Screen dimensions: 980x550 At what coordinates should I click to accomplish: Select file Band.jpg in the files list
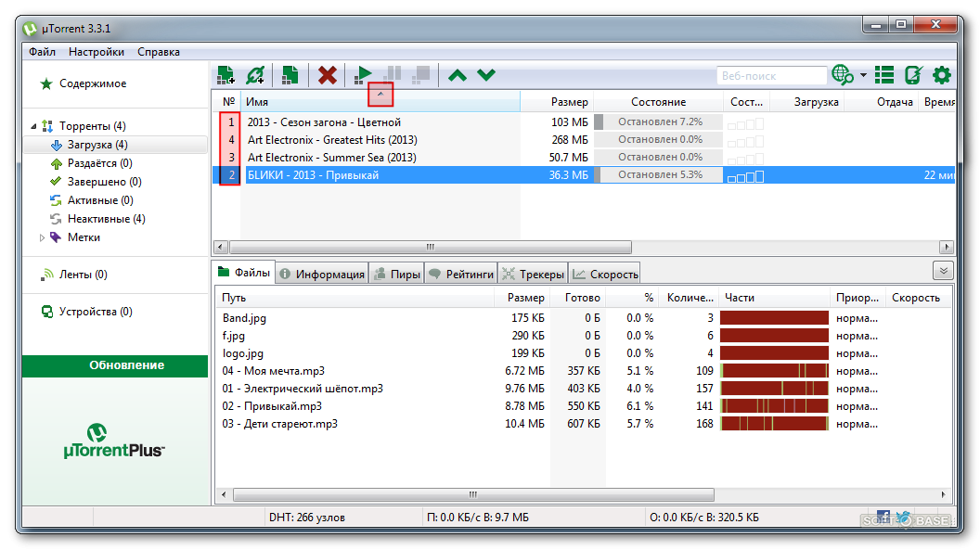click(x=244, y=318)
